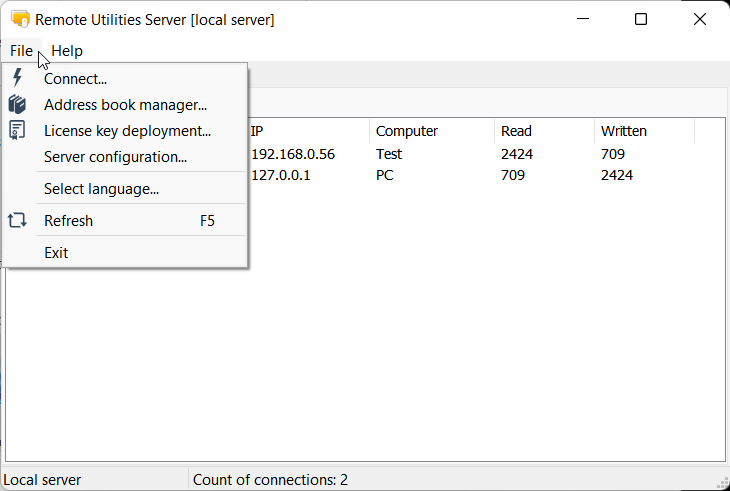
Task: Choose Connect... from the File menu
Action: coord(76,79)
